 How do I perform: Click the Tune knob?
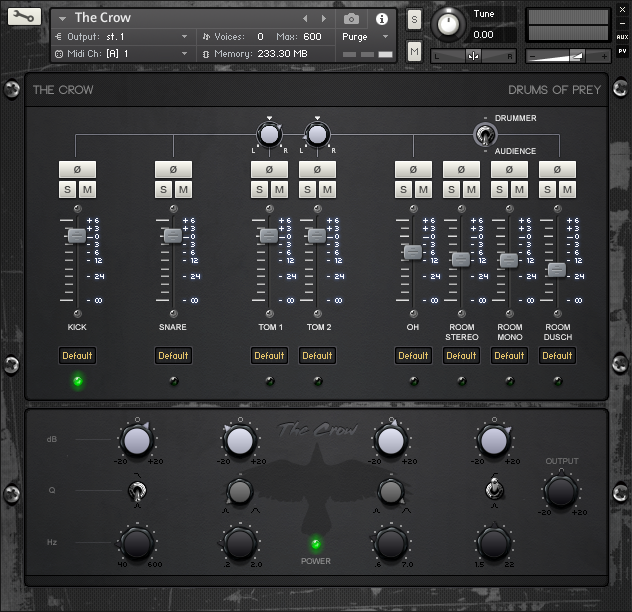[x=450, y=24]
